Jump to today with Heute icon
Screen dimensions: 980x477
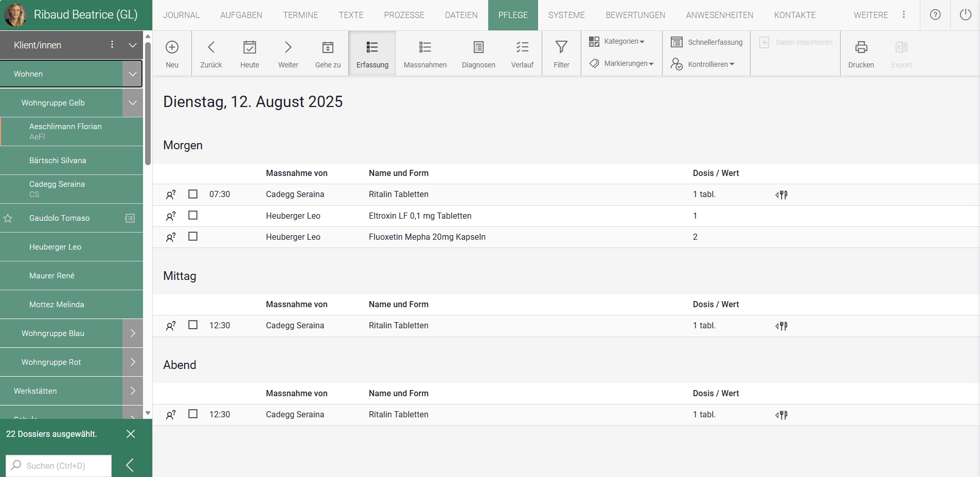(250, 47)
